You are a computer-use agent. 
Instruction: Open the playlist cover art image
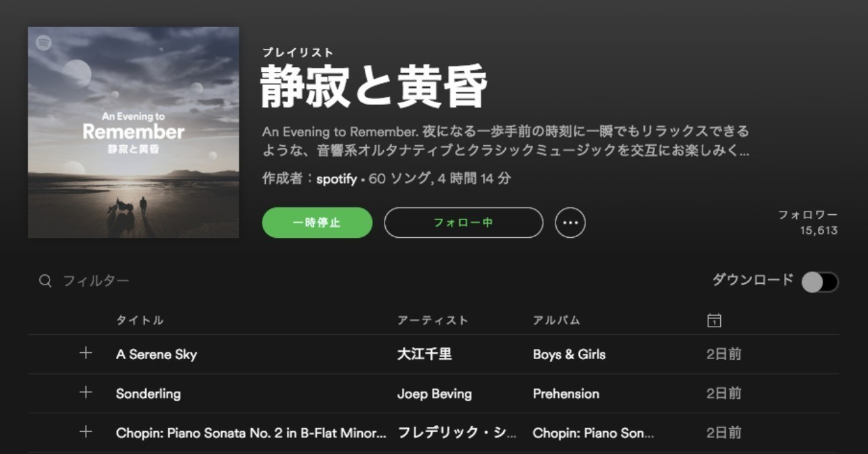point(134,132)
